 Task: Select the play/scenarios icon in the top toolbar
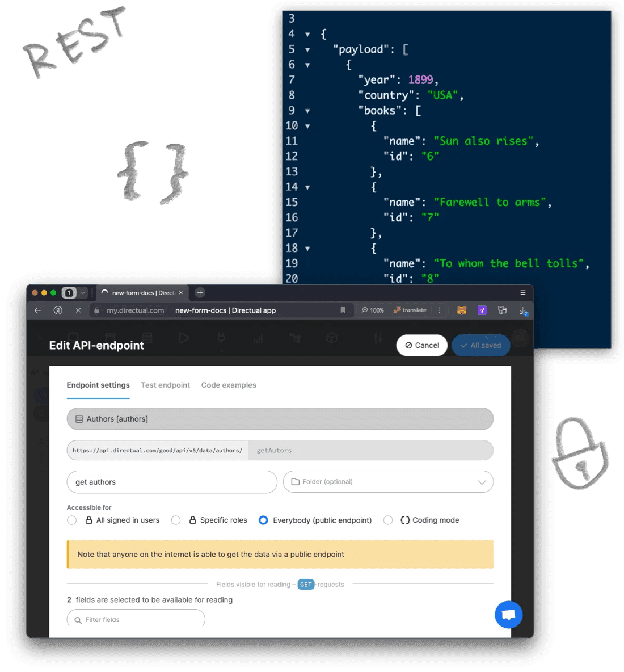click(x=183, y=338)
